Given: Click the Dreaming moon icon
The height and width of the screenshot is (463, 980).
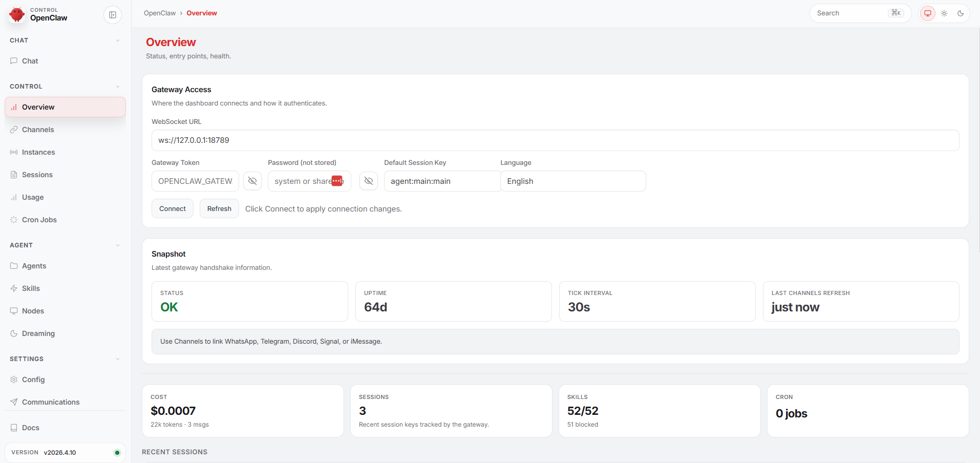Looking at the screenshot, I should [14, 333].
